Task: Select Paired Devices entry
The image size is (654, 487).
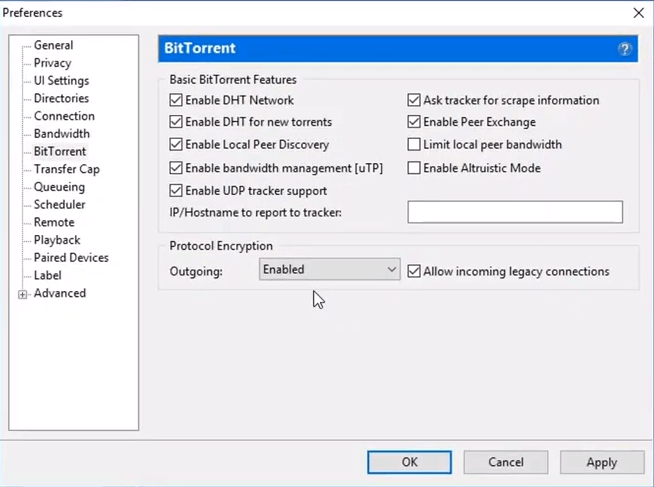Action: click(x=71, y=258)
